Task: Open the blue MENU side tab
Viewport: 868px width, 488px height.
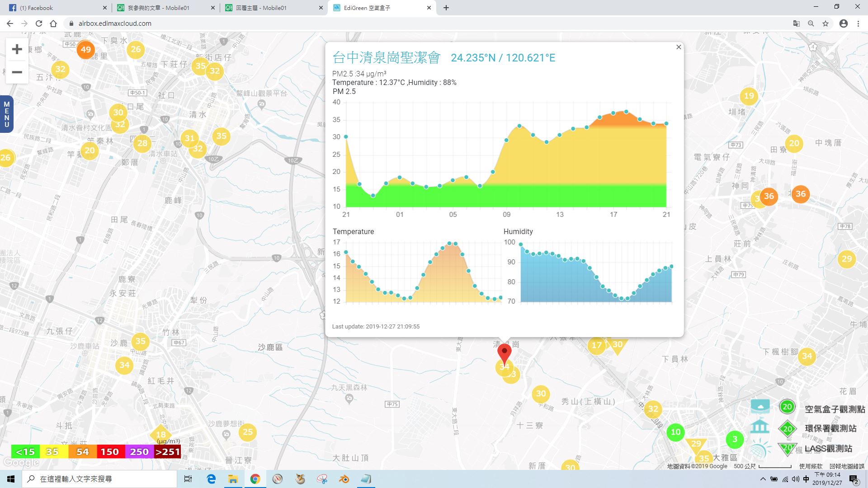Action: (x=6, y=114)
